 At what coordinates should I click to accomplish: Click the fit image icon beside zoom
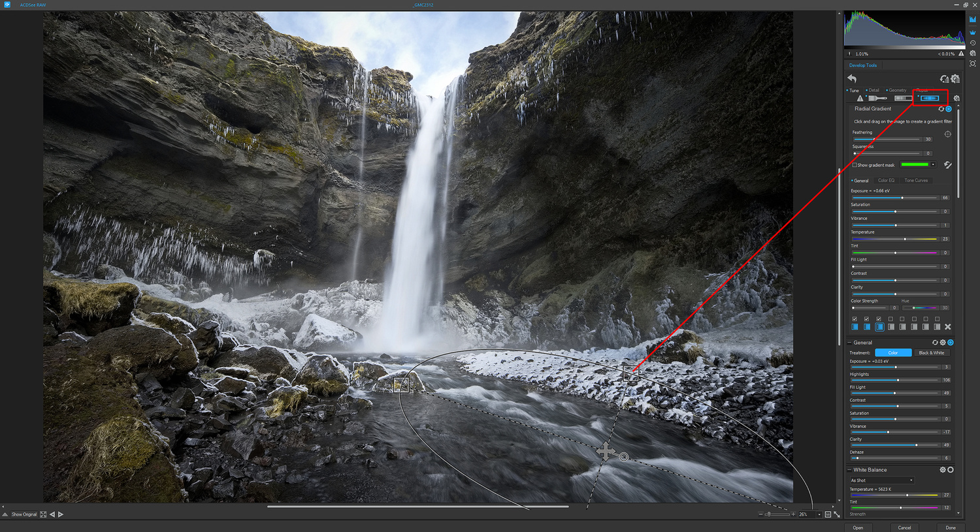coord(828,514)
